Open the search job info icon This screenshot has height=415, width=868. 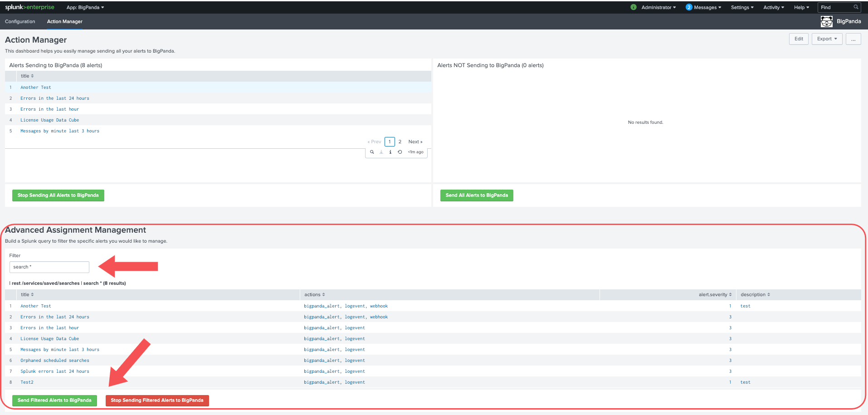(x=390, y=152)
